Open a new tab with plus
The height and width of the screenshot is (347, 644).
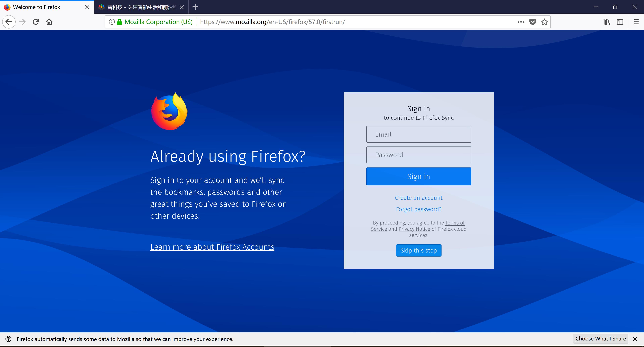(195, 7)
